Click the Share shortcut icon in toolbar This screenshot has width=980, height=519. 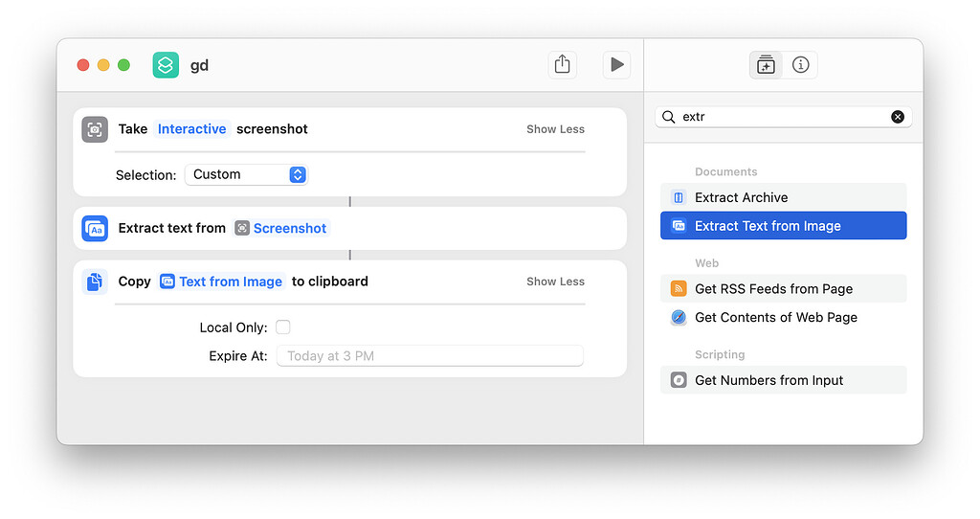(562, 64)
